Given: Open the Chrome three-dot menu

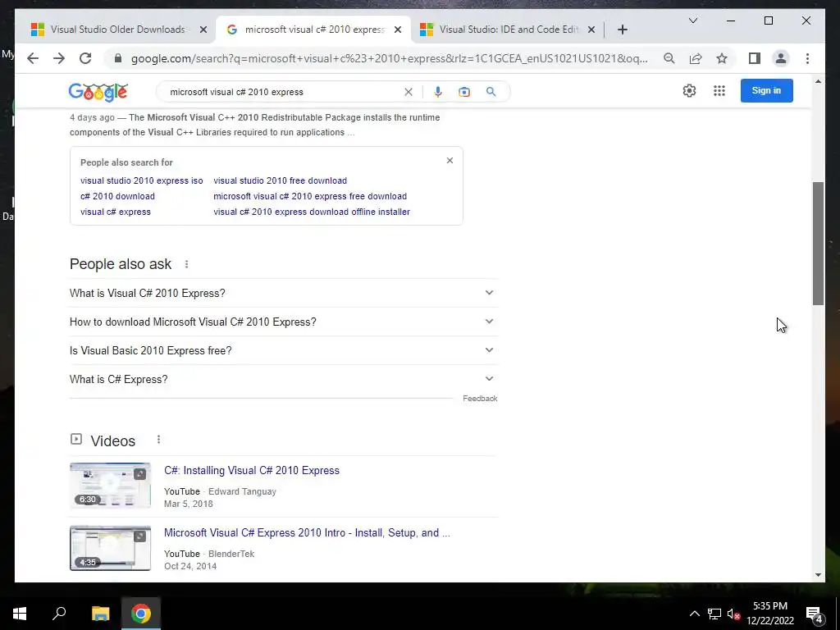Looking at the screenshot, I should [807, 58].
